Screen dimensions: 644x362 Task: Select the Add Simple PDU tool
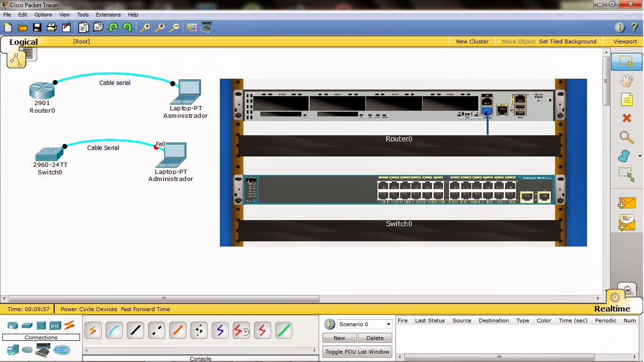coord(626,203)
